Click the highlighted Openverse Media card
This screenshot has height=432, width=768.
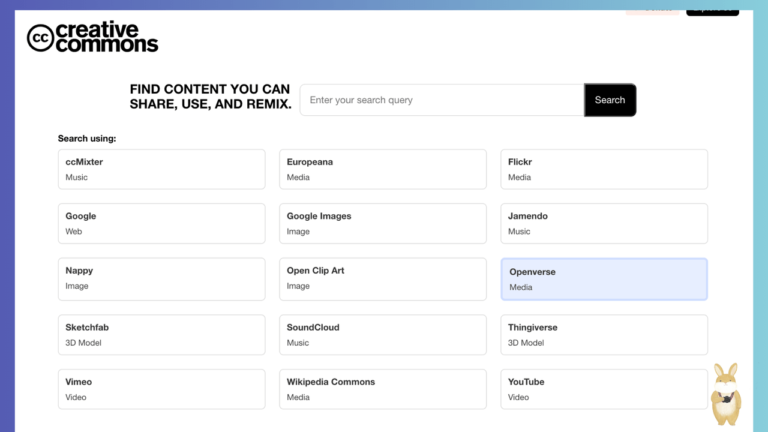pos(604,279)
